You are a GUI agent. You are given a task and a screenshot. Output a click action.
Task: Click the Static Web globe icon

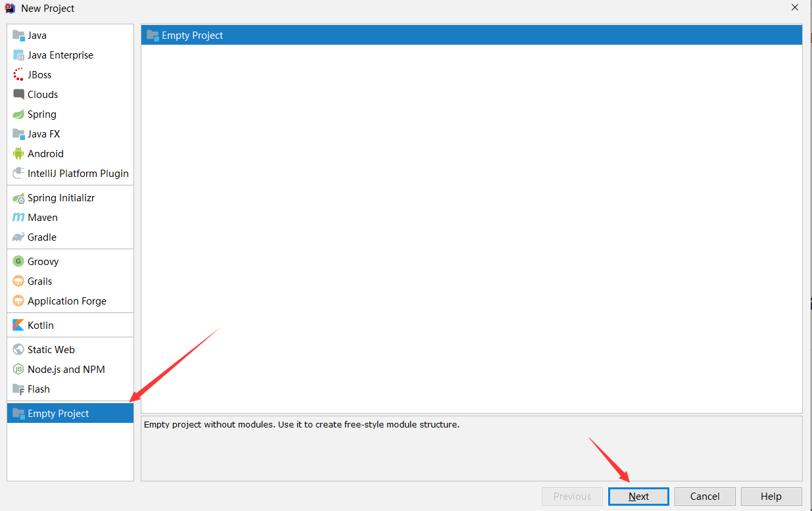pos(18,350)
